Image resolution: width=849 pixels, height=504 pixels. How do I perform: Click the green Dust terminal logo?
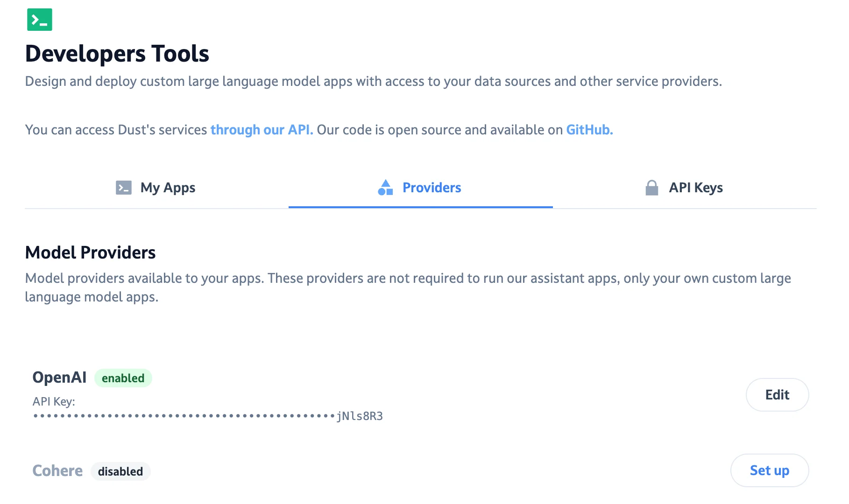click(39, 20)
